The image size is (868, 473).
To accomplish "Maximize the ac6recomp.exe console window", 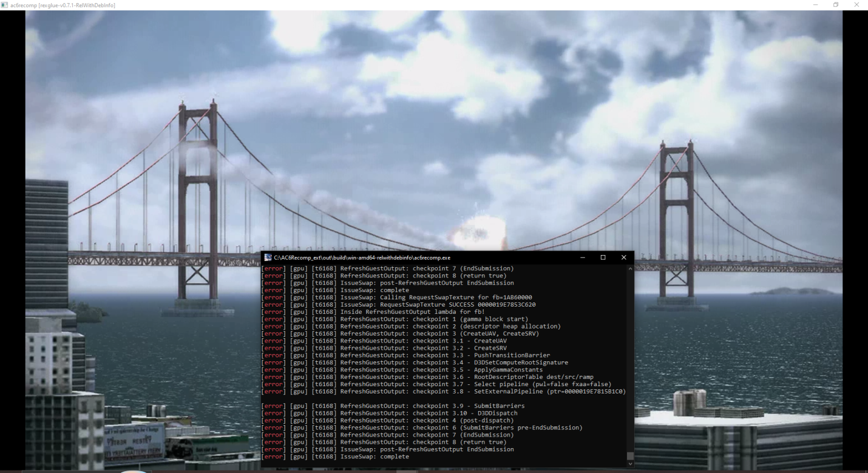I will pos(603,257).
